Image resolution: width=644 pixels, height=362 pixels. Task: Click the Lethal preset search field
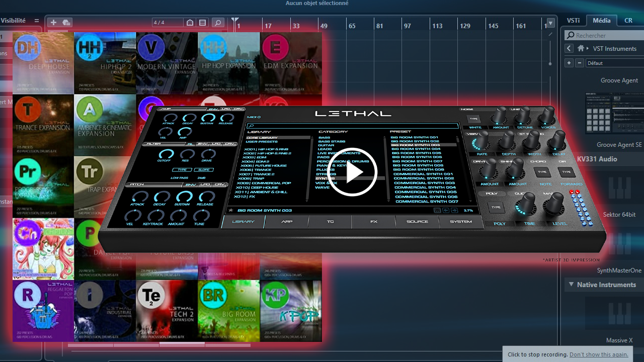[x=352, y=126]
